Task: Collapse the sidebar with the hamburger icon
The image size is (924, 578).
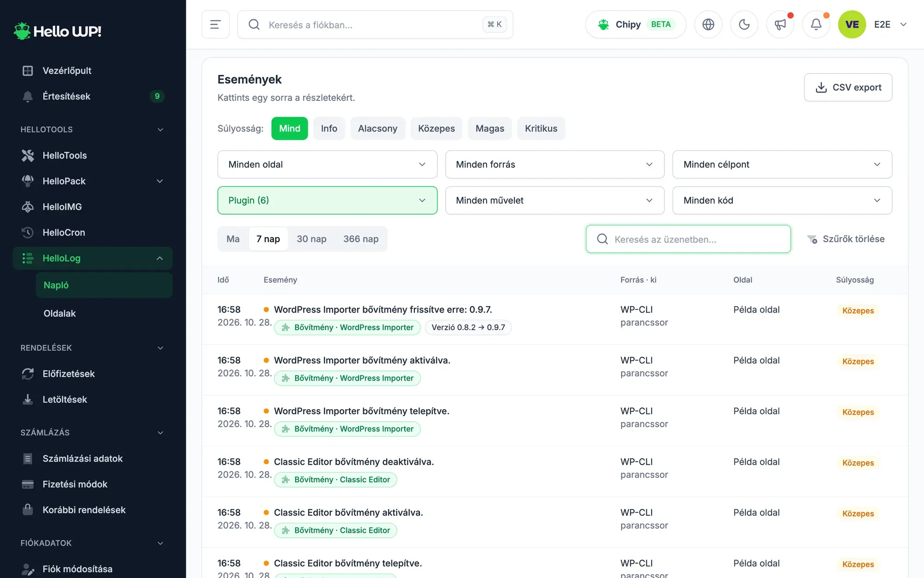Action: tap(215, 25)
